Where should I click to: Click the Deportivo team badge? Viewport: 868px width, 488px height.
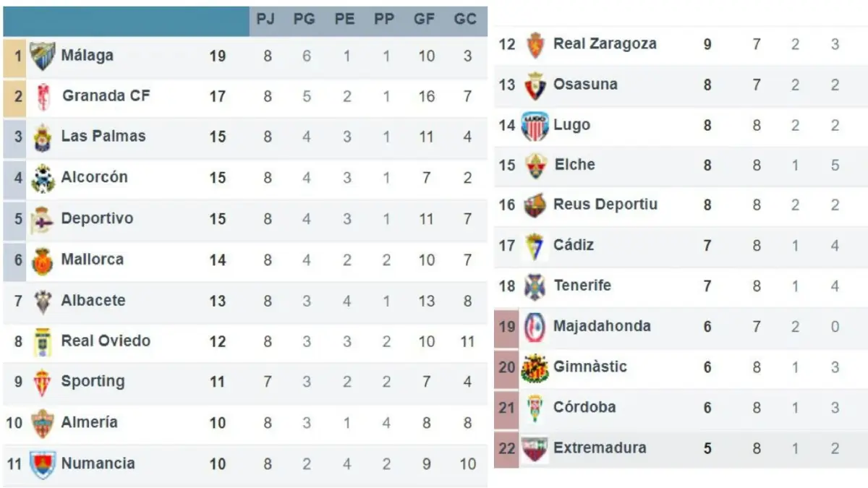coord(43,219)
